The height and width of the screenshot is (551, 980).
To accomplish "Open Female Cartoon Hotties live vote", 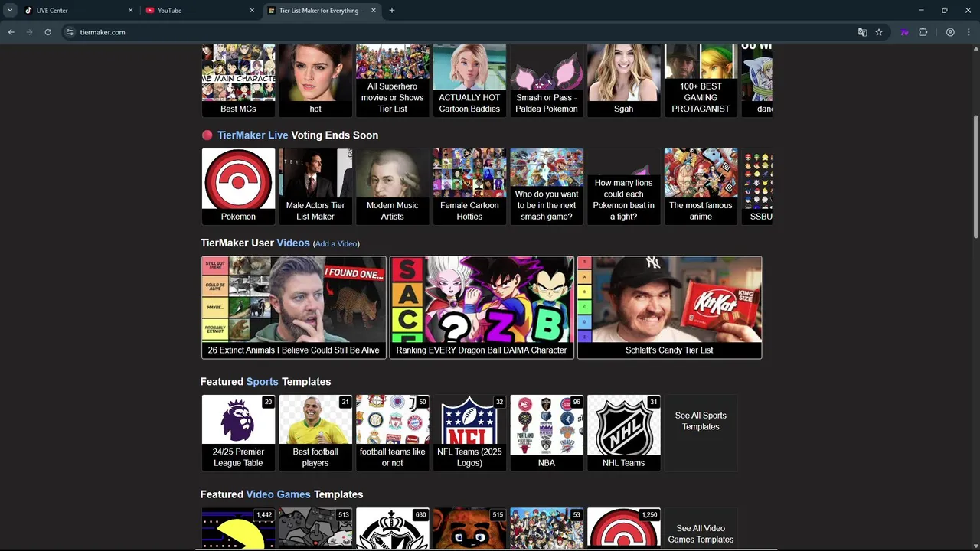I will point(469,186).
